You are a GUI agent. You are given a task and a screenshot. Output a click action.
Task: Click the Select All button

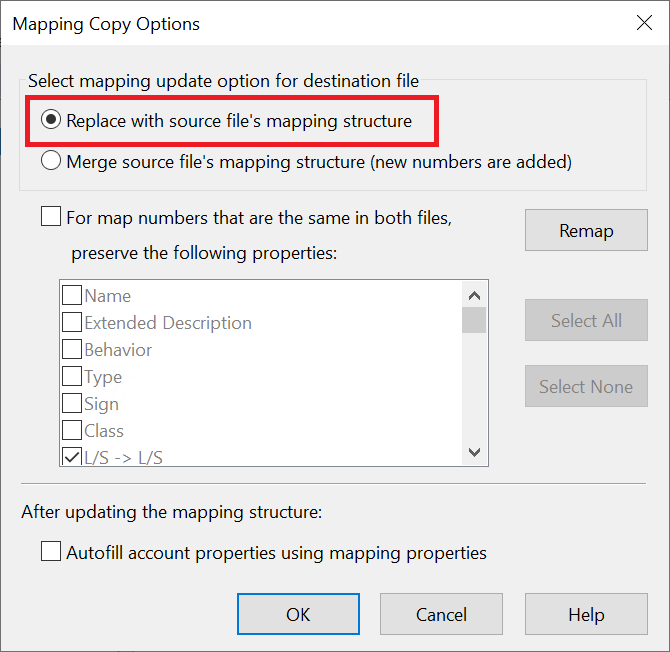(x=586, y=320)
